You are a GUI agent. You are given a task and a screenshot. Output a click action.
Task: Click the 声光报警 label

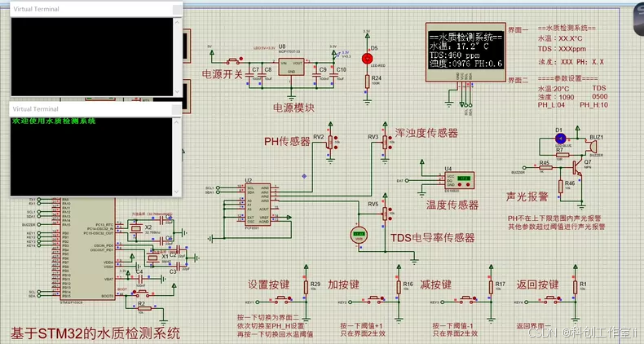tap(527, 196)
